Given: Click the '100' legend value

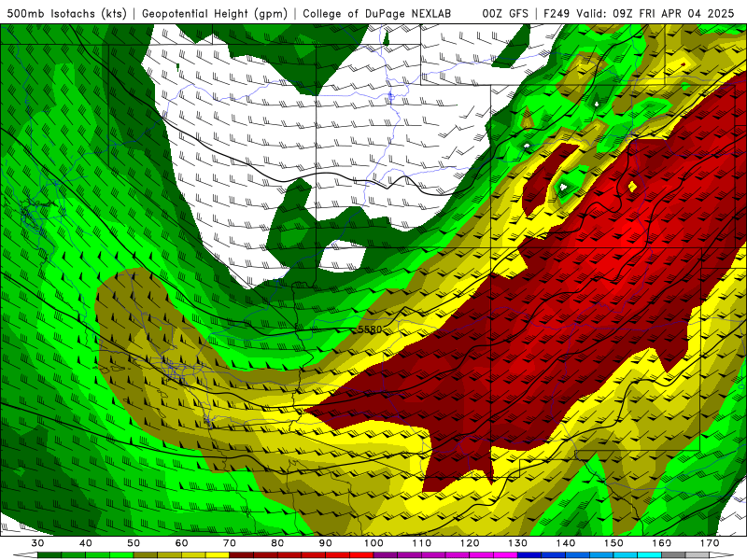Looking at the screenshot, I should point(373,543).
